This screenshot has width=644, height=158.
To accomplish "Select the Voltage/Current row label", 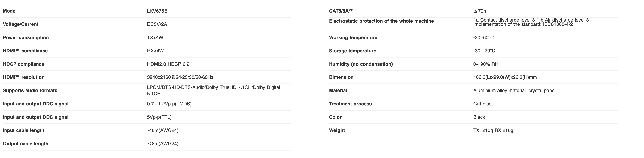I will tap(20, 24).
